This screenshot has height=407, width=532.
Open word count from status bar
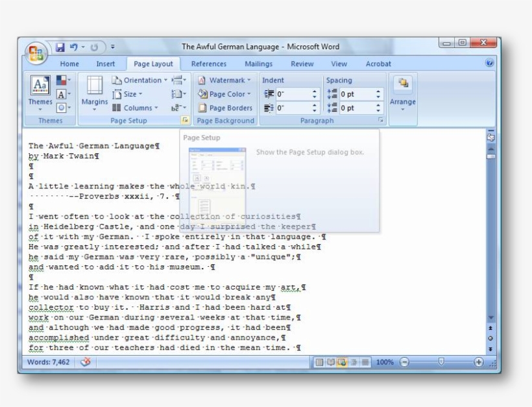point(48,362)
